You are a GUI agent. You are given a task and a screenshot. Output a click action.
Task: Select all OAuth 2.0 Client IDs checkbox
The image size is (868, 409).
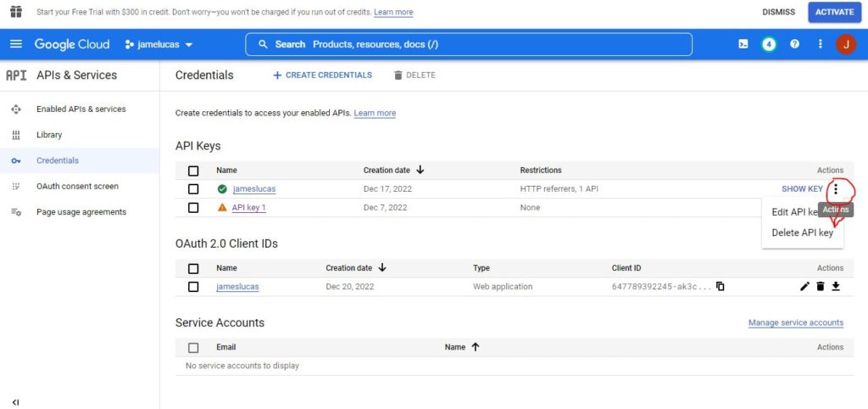(193, 268)
